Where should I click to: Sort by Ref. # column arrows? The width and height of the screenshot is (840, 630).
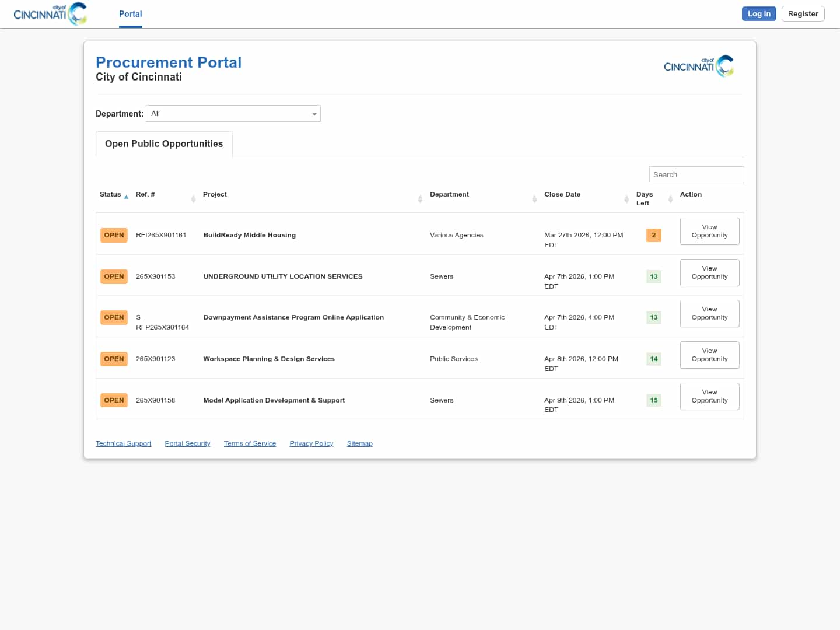point(193,199)
